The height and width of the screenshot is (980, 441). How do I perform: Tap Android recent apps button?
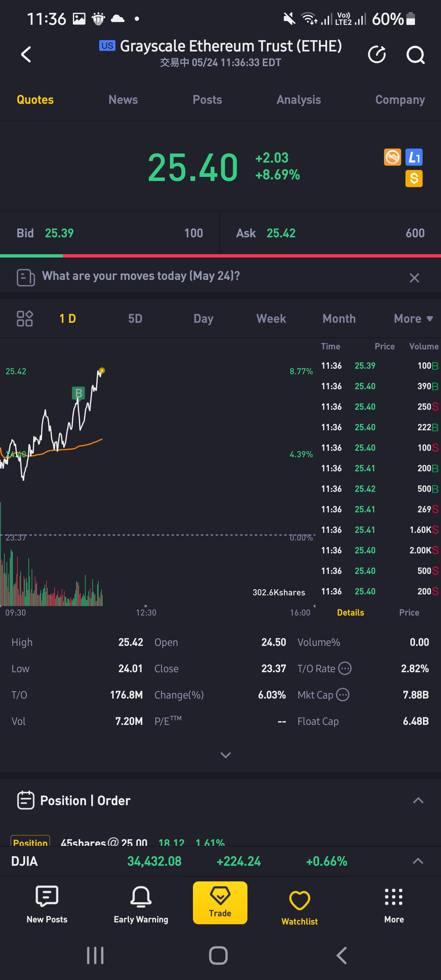point(95,955)
